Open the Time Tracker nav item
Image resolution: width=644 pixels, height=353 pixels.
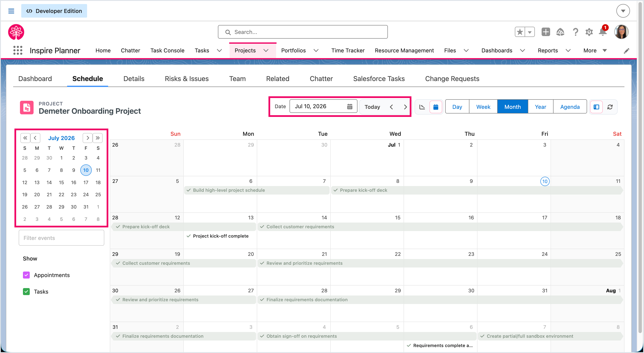[x=348, y=50]
